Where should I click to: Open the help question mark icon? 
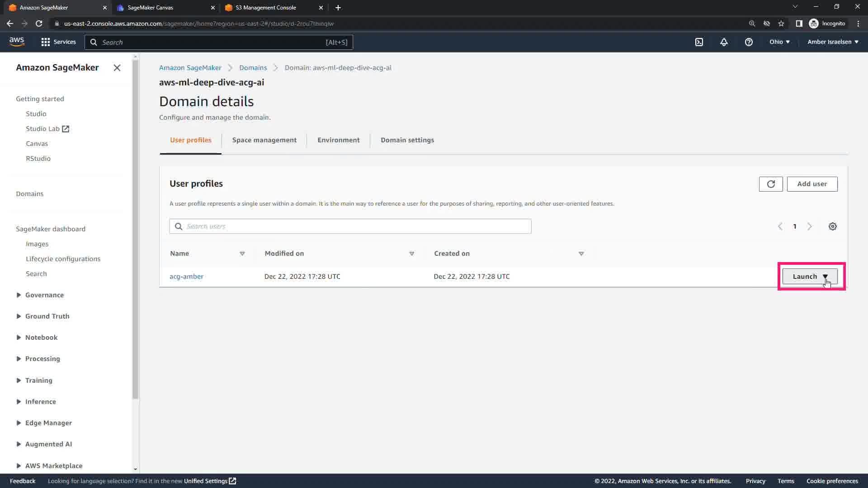(749, 42)
